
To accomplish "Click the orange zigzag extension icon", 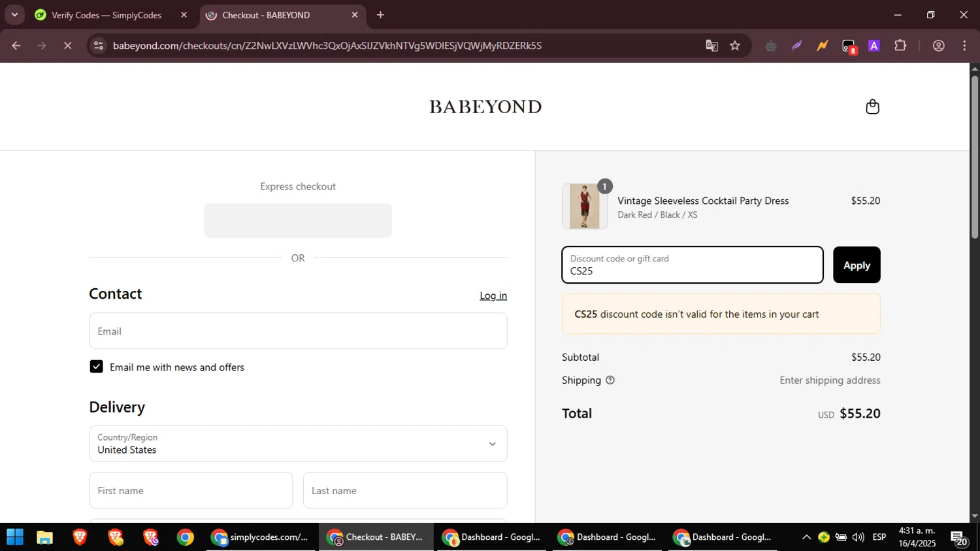I will pyautogui.click(x=822, y=46).
